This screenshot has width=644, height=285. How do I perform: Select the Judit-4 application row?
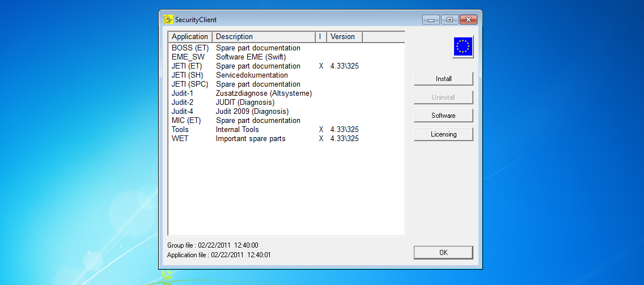click(x=286, y=111)
